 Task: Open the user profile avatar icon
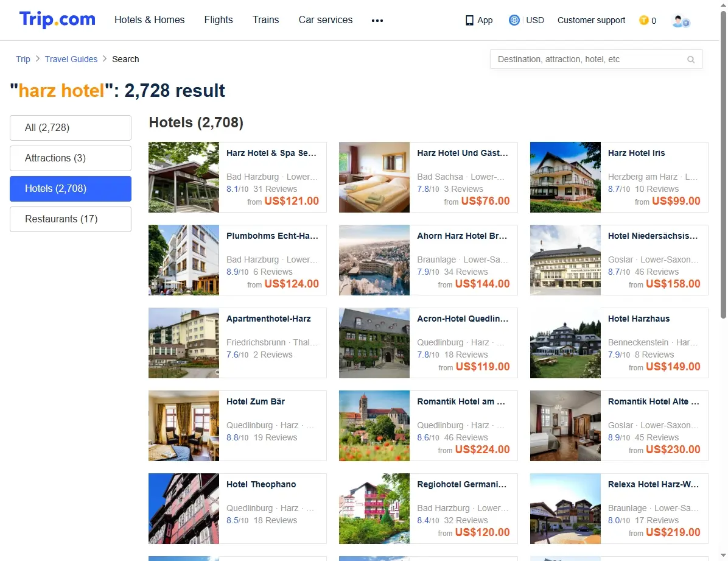coord(681,21)
